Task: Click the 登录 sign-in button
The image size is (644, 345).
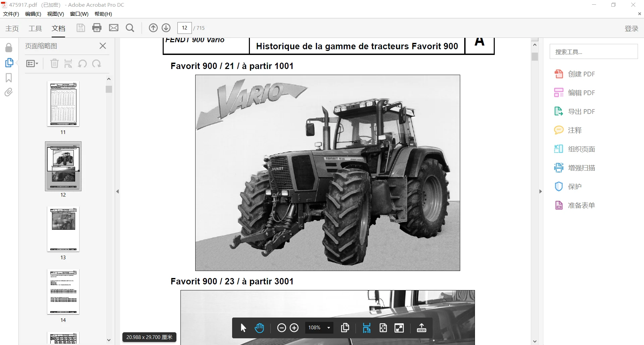Action: coord(631,28)
